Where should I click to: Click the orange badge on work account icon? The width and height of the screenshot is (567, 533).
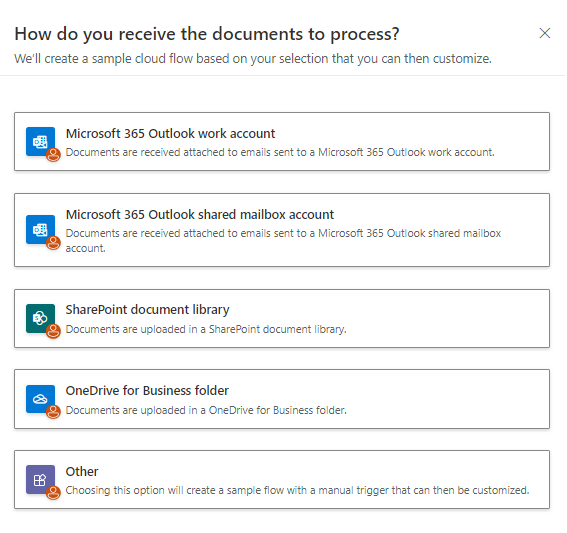tap(53, 155)
